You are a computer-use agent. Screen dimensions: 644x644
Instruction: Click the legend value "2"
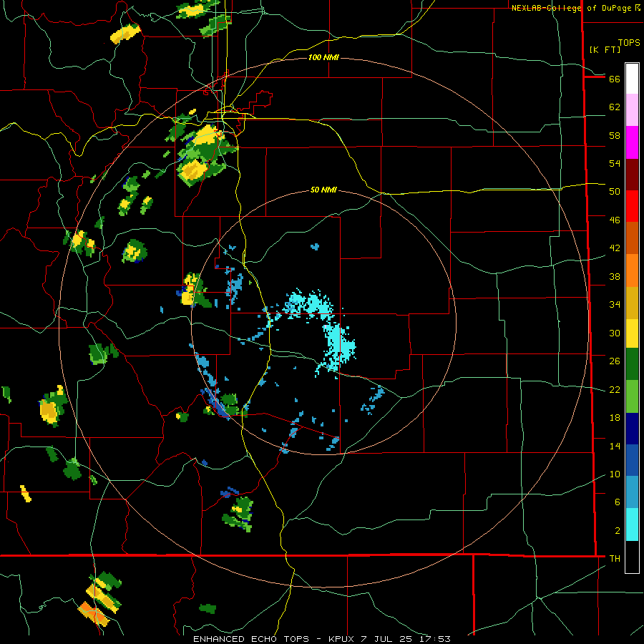618,531
